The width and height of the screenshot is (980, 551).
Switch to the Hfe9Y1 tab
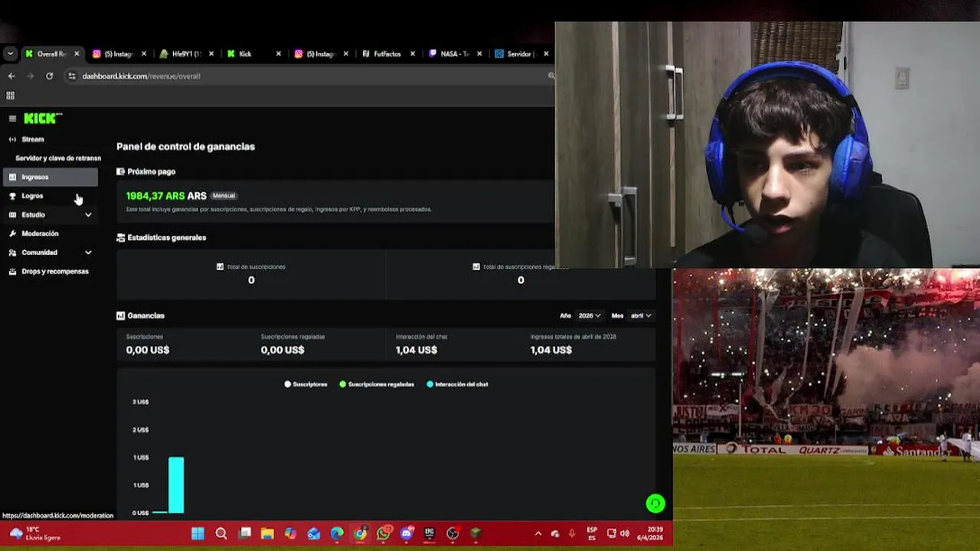tap(186, 54)
